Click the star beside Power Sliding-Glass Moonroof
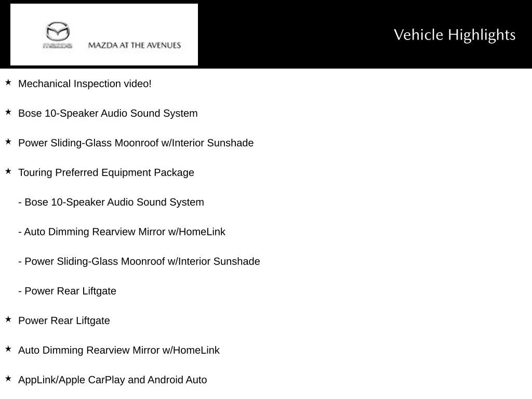The image size is (532, 399). 8,142
